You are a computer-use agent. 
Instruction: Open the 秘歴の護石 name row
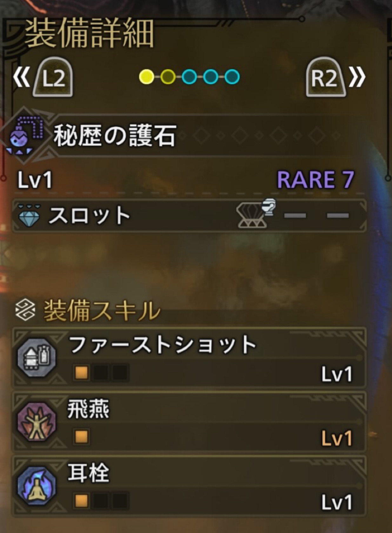point(187,135)
